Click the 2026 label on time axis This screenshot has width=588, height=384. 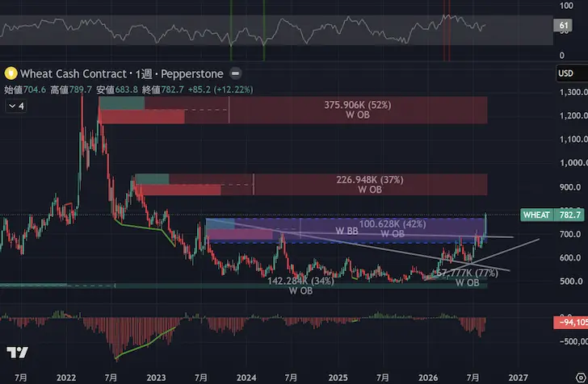tap(428, 378)
